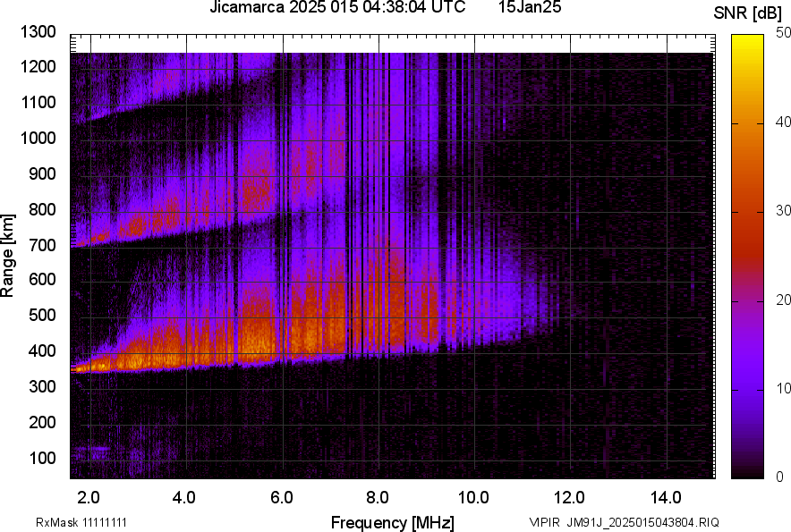The height and width of the screenshot is (532, 791).
Task: Click the 'Jicamarca 2025 015 04:38:04 UTC' title
Action: click(336, 9)
